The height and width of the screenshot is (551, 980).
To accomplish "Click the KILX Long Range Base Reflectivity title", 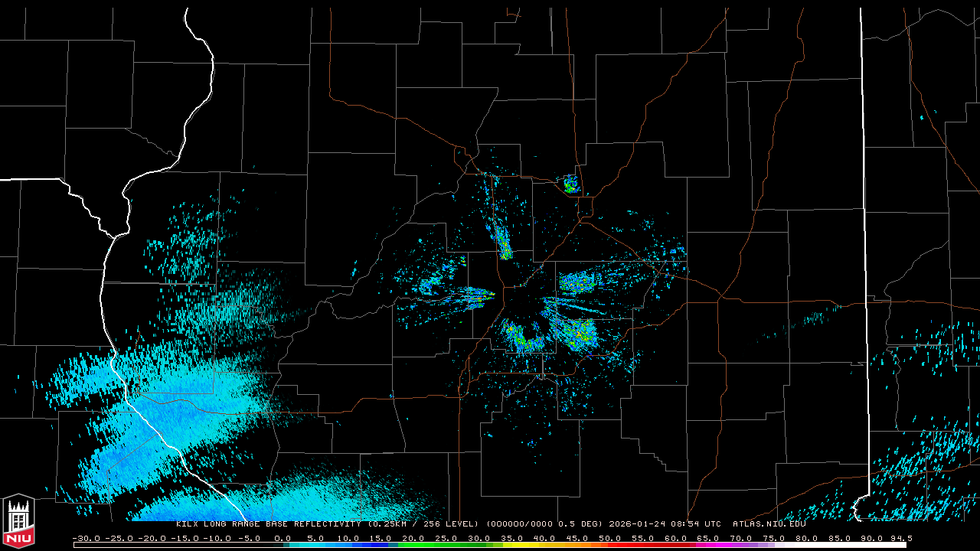I will click(x=269, y=524).
